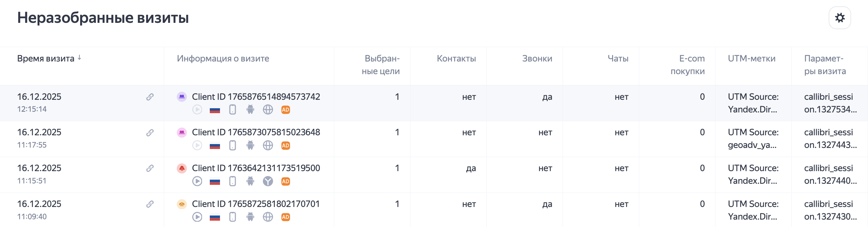Sort by "Время визита" column header

tap(46, 59)
